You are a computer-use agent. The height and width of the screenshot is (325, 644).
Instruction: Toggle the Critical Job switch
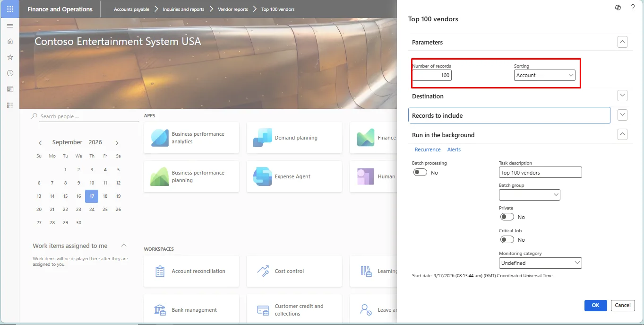507,240
